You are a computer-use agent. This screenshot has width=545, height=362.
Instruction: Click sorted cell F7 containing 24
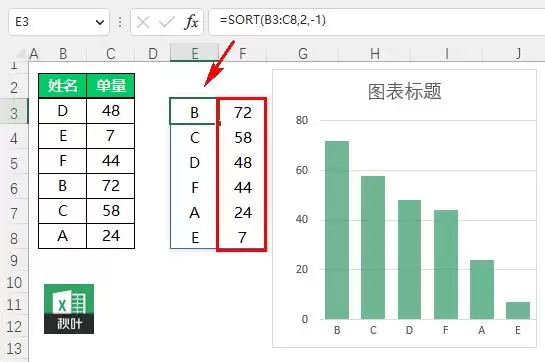coord(242,212)
